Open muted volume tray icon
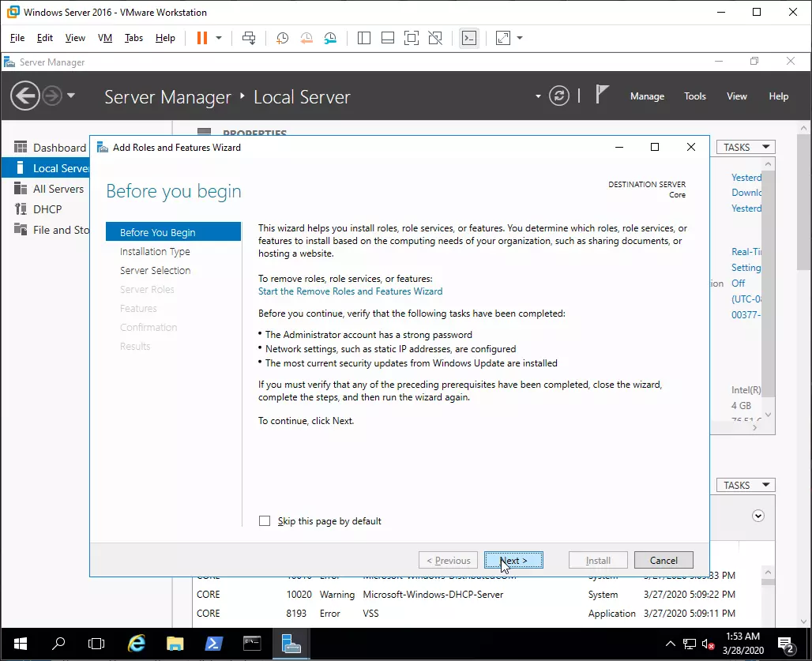Screen dimensions: 812x661 tap(708, 644)
